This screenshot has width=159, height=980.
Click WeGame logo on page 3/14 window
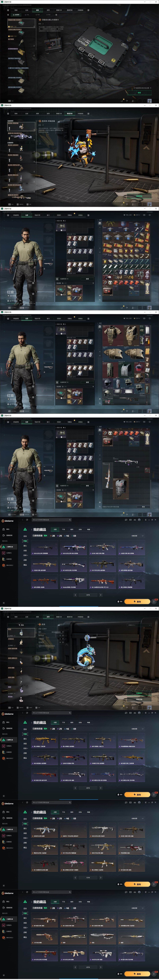coord(8,521)
